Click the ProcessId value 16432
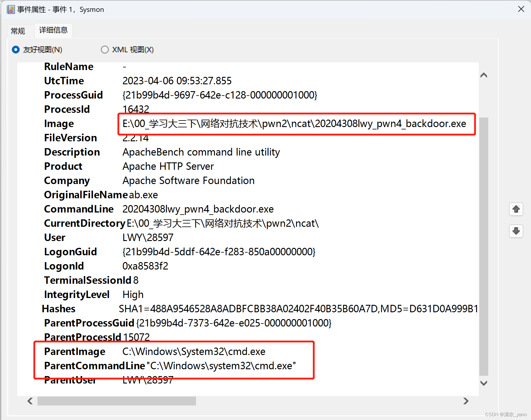Image resolution: width=531 pixels, height=420 pixels. (136, 109)
